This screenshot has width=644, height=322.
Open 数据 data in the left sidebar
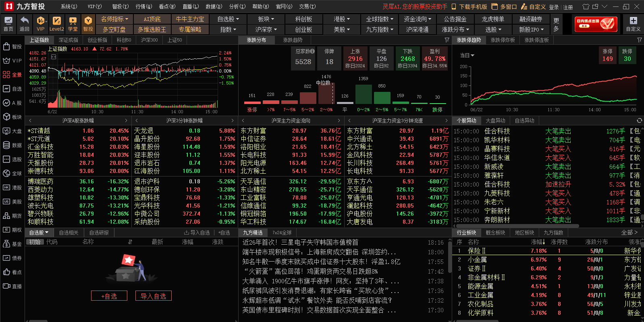click(x=12, y=145)
